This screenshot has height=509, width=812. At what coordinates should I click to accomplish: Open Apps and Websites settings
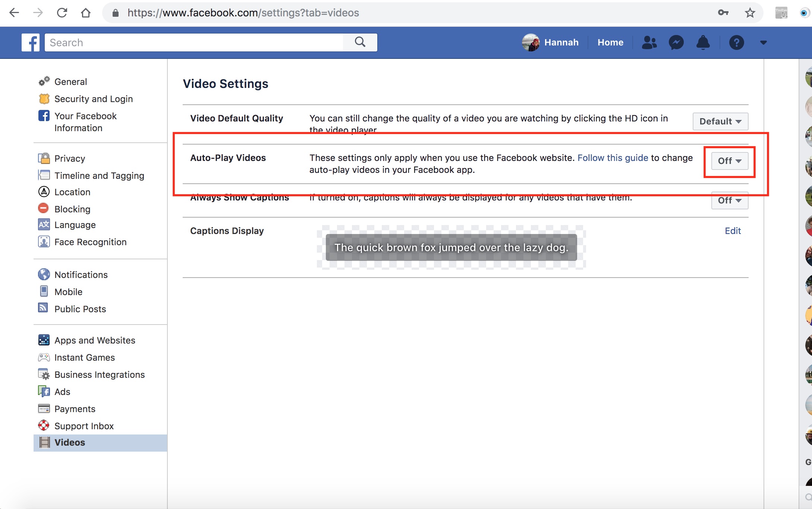[x=95, y=340]
